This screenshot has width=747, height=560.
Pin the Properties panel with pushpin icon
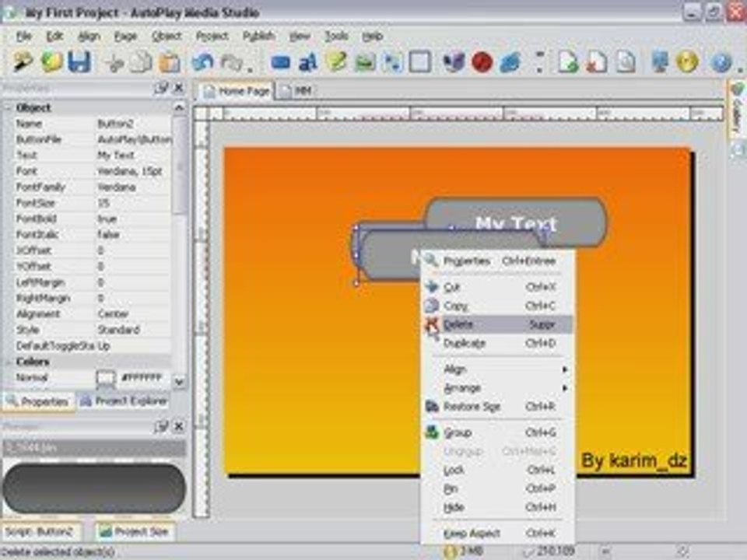(161, 88)
